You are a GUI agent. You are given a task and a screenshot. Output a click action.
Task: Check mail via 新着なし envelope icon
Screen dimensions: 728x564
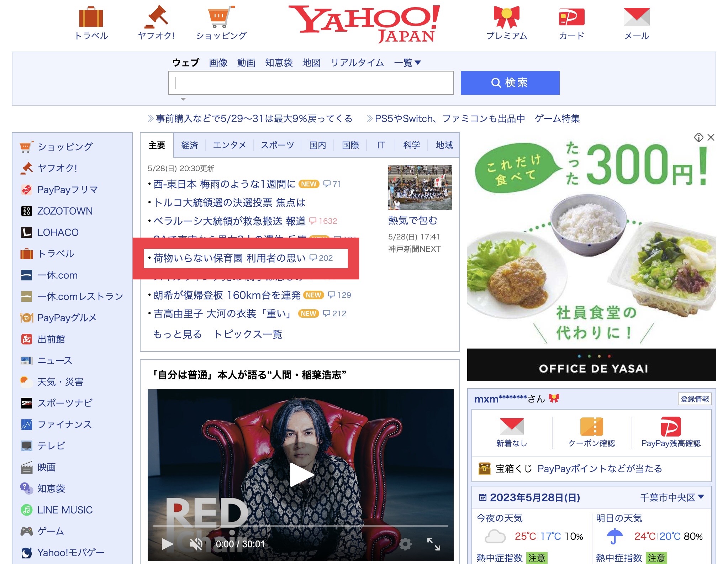(512, 426)
